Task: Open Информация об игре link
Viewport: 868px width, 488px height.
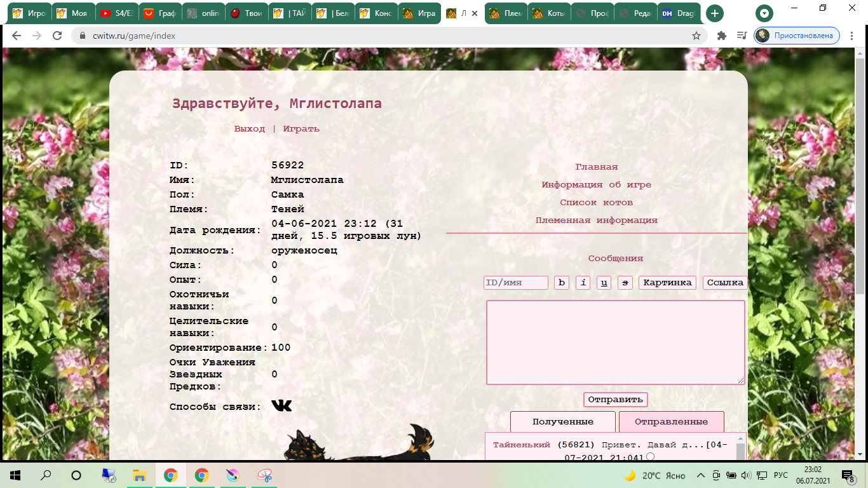Action: pyautogui.click(x=597, y=185)
